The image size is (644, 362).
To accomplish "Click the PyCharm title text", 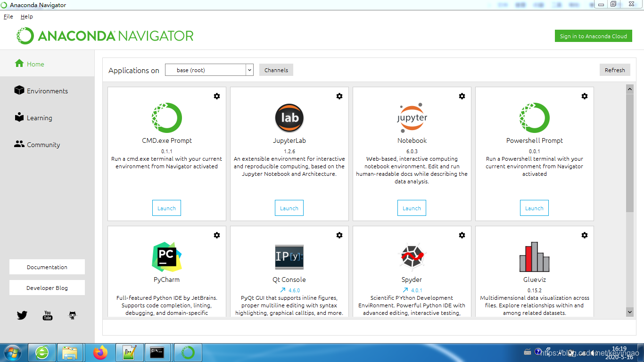I will 166,280.
